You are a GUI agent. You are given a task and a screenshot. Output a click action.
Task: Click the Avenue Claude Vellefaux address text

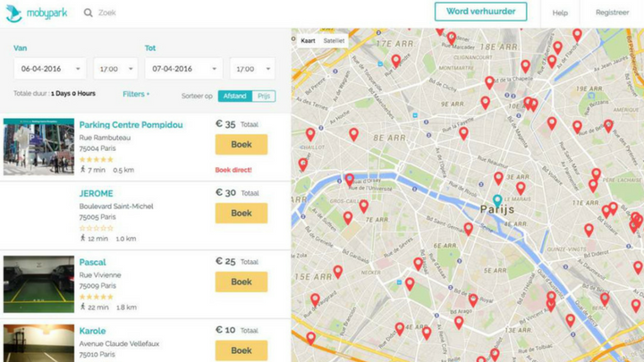click(119, 343)
